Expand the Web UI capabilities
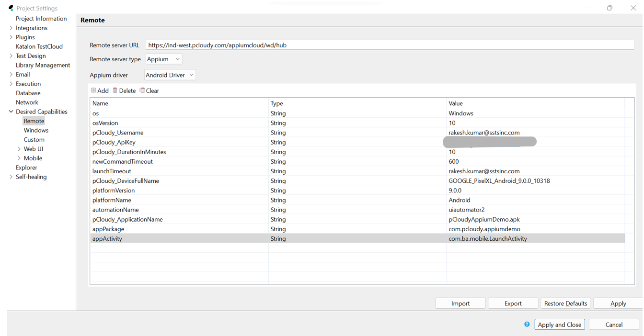The image size is (644, 336). click(19, 149)
